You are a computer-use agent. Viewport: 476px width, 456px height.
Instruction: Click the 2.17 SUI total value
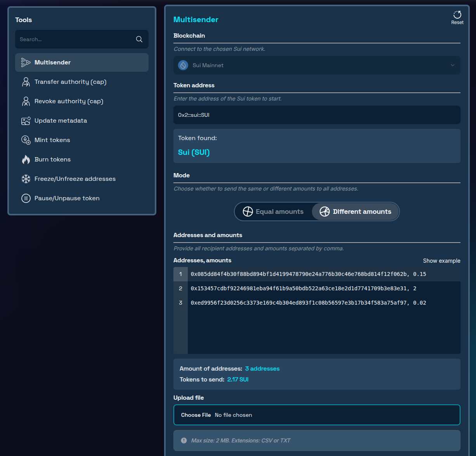point(238,380)
